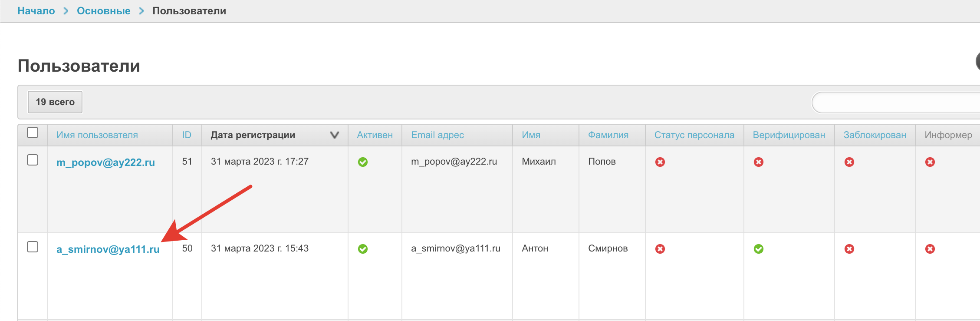This screenshot has height=321, width=980.
Task: Open user link m_popov@ay222.ru
Action: point(105,162)
